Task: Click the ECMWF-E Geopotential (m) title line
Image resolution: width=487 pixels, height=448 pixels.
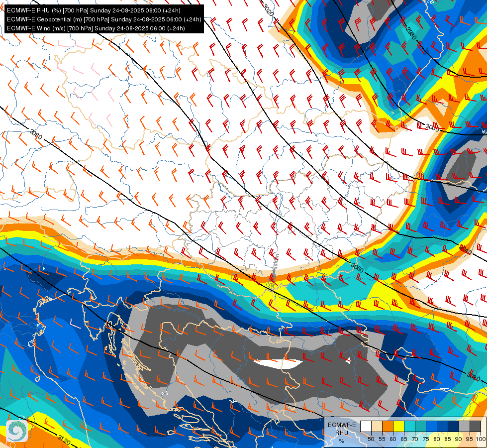Action: (104, 19)
